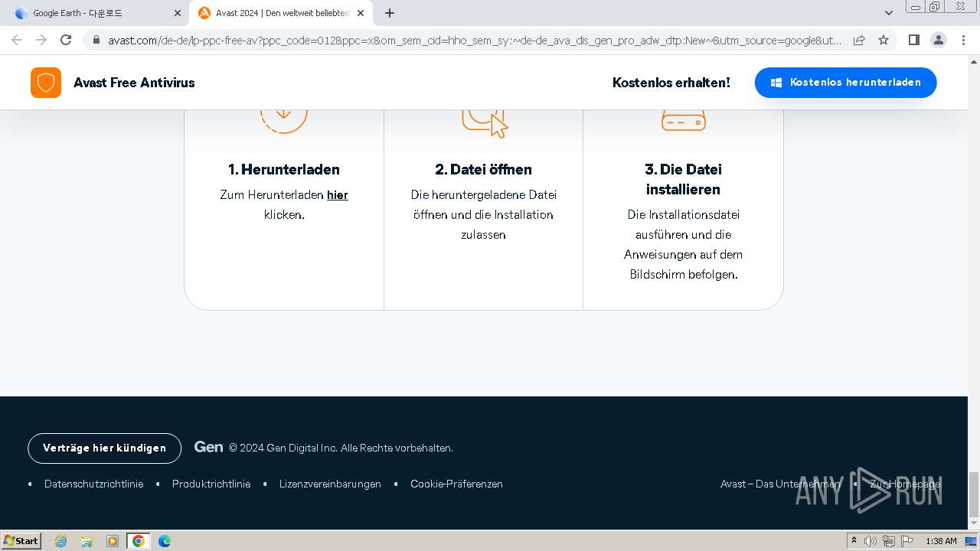Open the Produktrichtlinie link
The width and height of the screenshot is (980, 551).
click(211, 484)
